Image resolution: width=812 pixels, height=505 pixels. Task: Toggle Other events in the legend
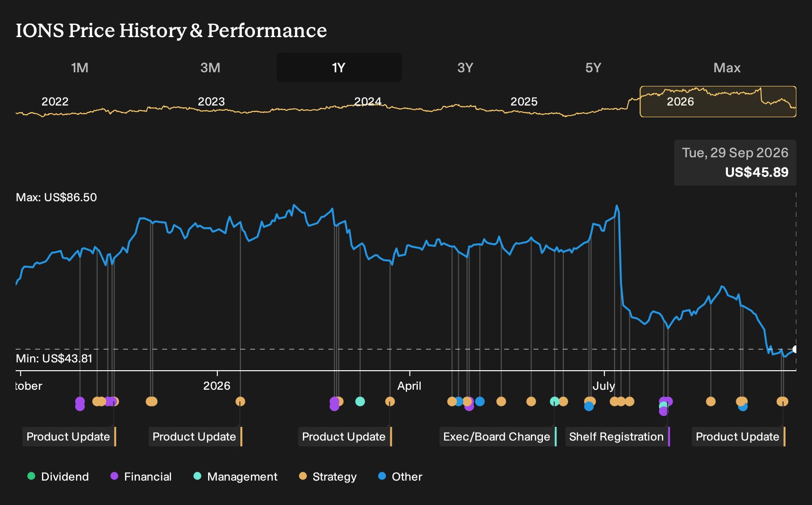pyautogui.click(x=400, y=477)
